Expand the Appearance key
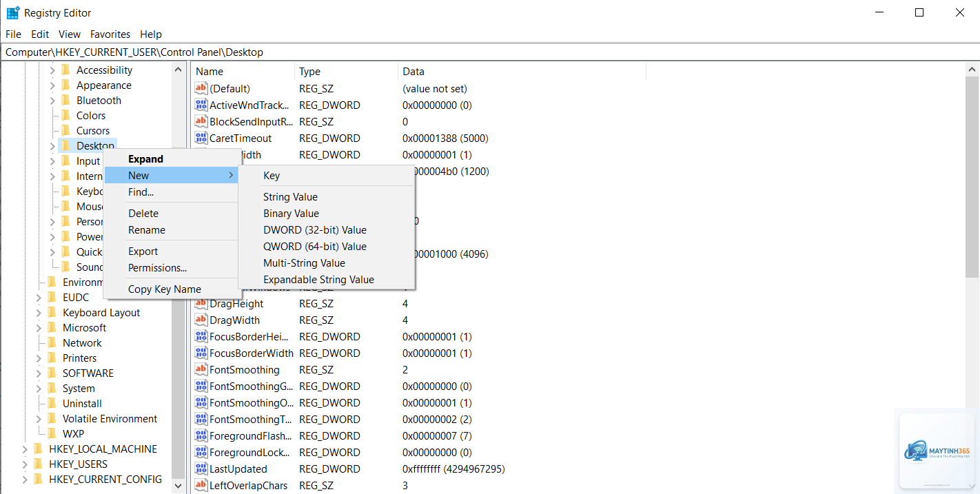Screen dimensions: 980x494 coord(52,85)
